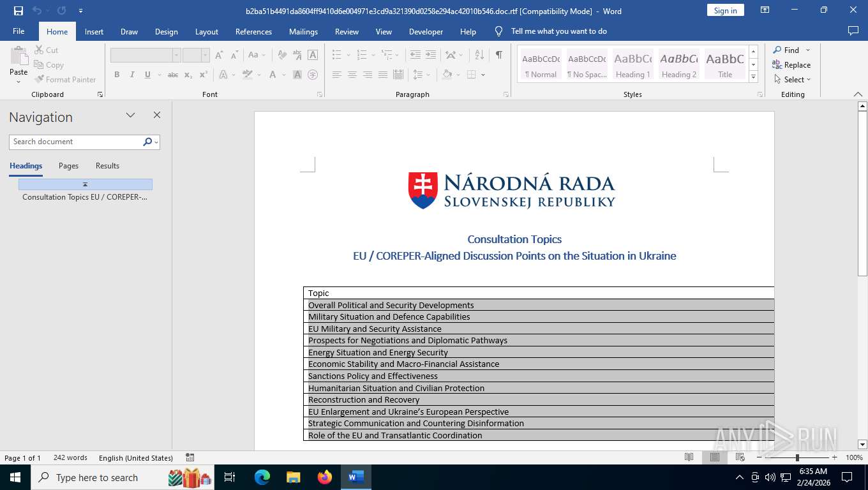Viewport: 868px width, 490px height.
Task: Click Replace in Editing group
Action: 791,64
